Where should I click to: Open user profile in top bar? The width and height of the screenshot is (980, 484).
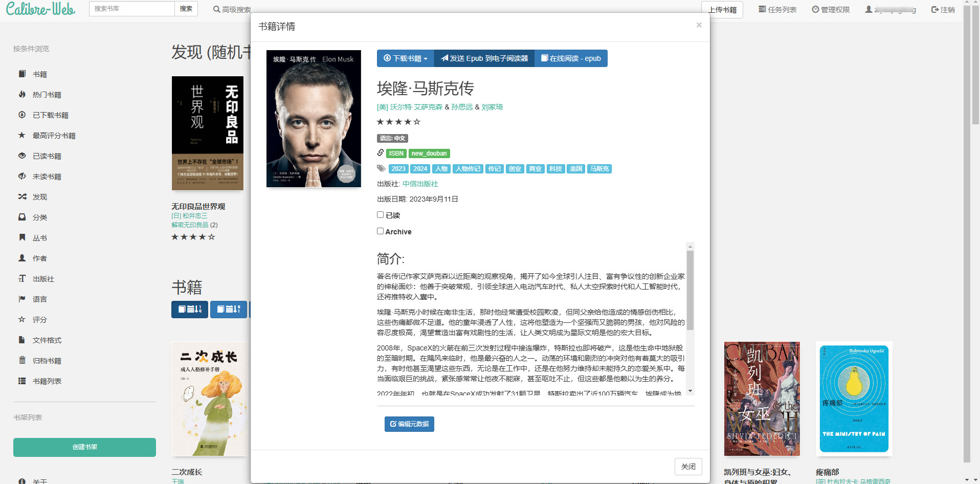pos(890,10)
